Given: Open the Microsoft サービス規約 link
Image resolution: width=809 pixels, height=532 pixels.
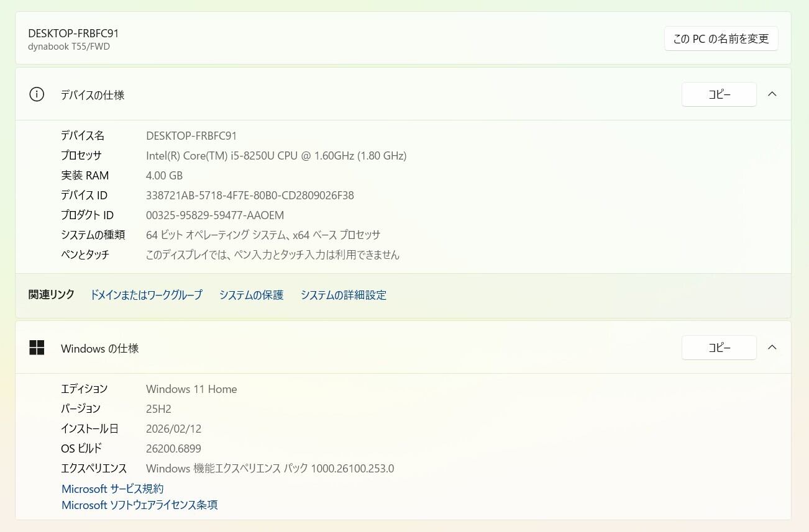Looking at the screenshot, I should (x=112, y=489).
